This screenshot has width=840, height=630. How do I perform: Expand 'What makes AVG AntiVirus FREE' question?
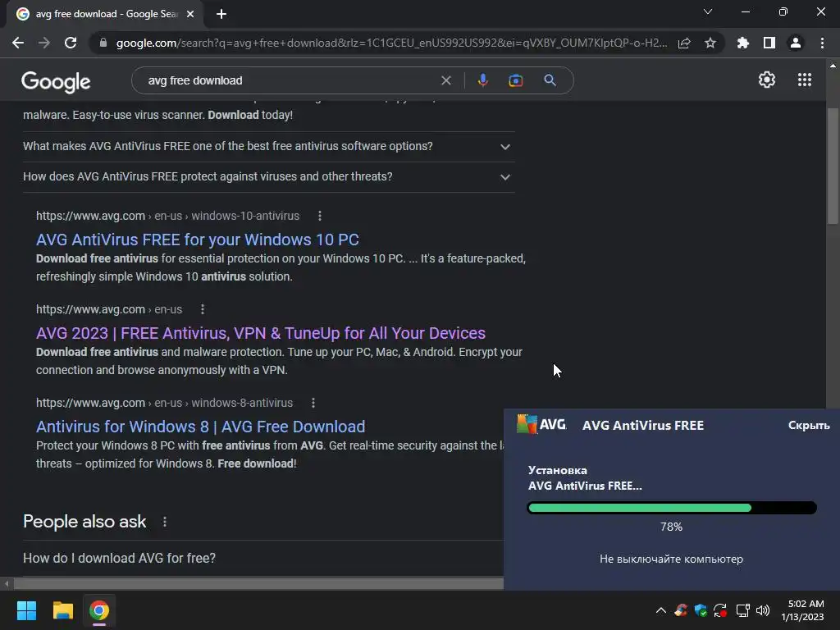(x=268, y=146)
